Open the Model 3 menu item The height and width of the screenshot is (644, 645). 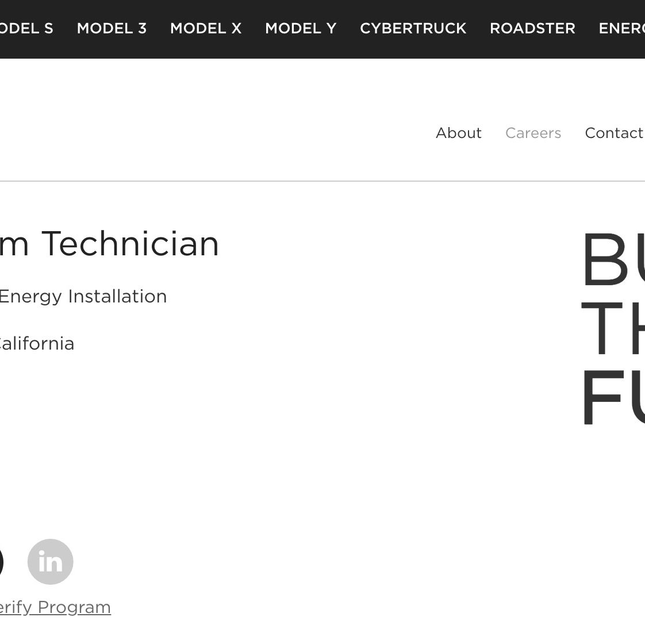112,28
